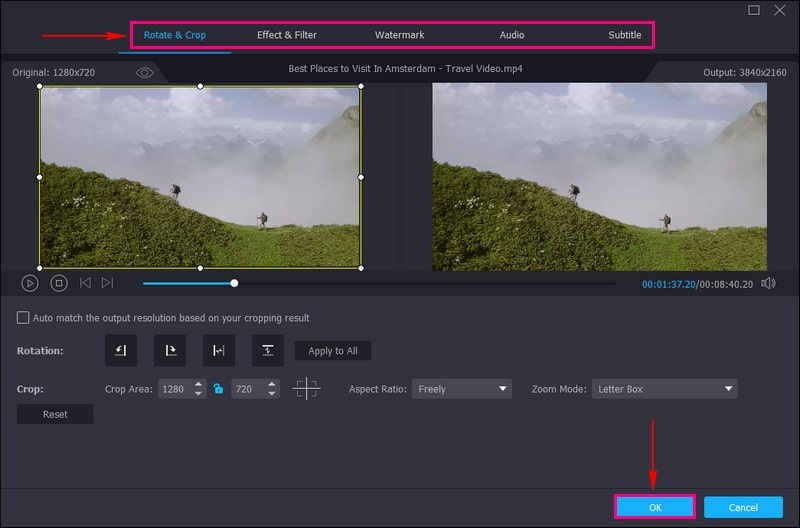Click the Apply to All button

click(x=333, y=351)
